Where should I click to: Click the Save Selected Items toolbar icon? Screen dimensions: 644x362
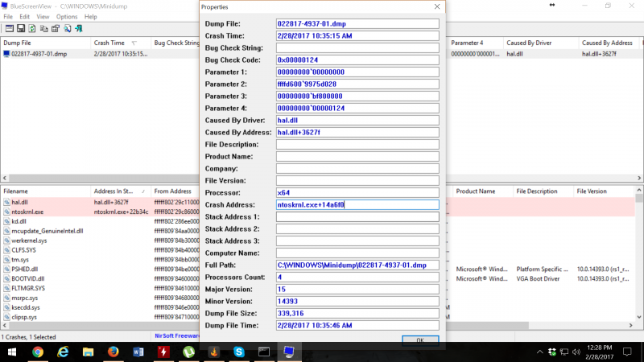pos(21,28)
